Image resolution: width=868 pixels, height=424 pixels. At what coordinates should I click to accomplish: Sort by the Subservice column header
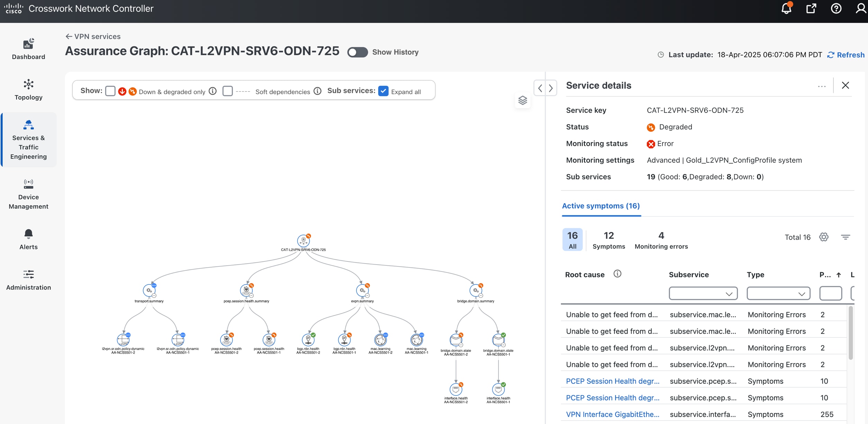(689, 275)
